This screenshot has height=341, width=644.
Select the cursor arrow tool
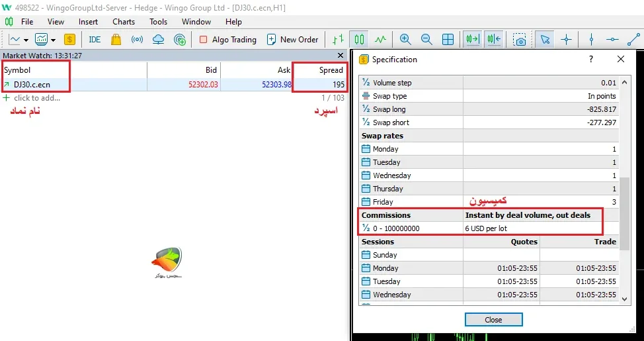click(x=545, y=40)
